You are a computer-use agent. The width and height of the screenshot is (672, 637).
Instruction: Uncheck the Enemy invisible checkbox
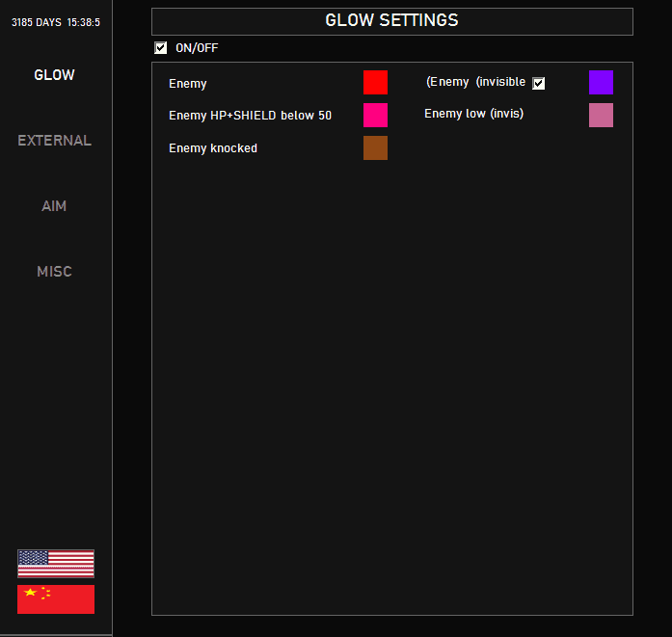point(539,83)
